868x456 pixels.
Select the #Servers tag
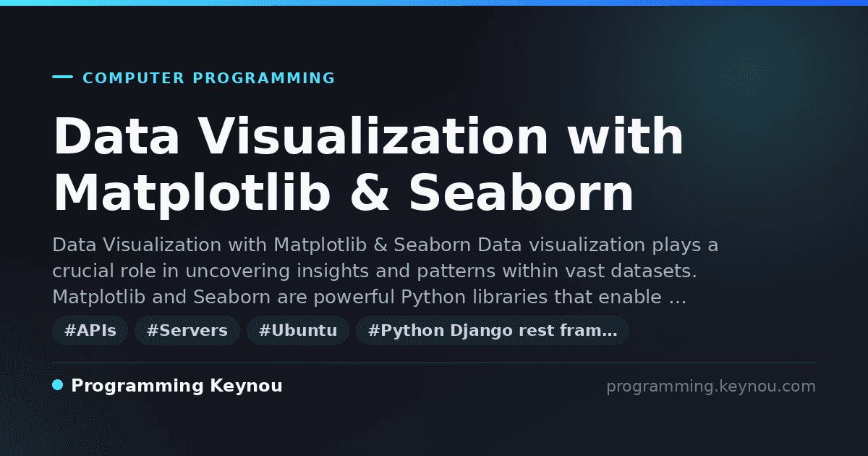coord(187,331)
